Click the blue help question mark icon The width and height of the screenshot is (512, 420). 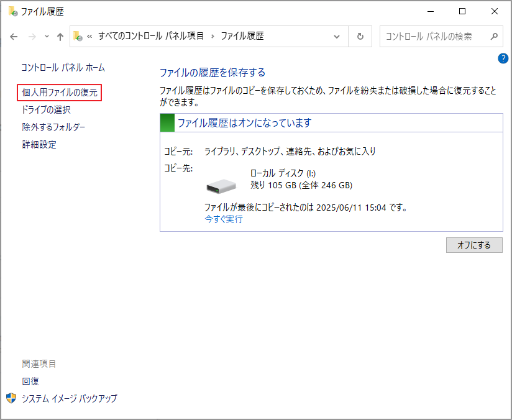coord(503,58)
